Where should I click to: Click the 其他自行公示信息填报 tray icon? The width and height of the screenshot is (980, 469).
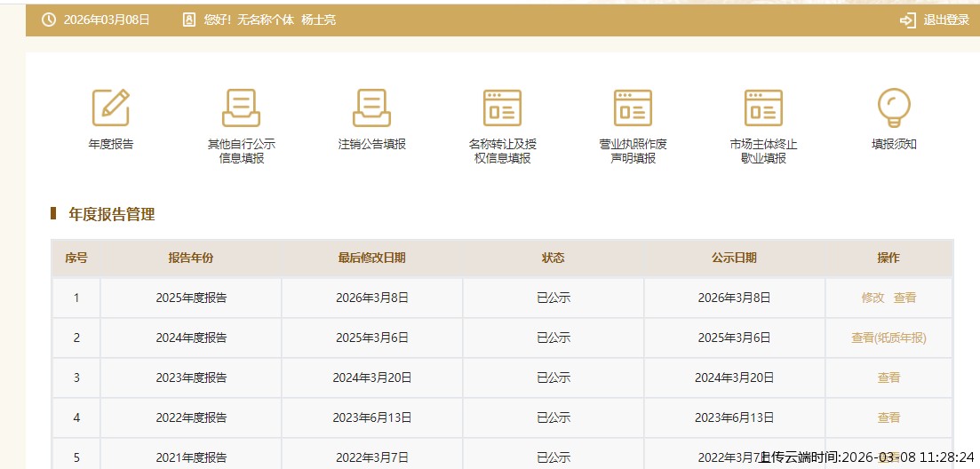pyautogui.click(x=241, y=107)
